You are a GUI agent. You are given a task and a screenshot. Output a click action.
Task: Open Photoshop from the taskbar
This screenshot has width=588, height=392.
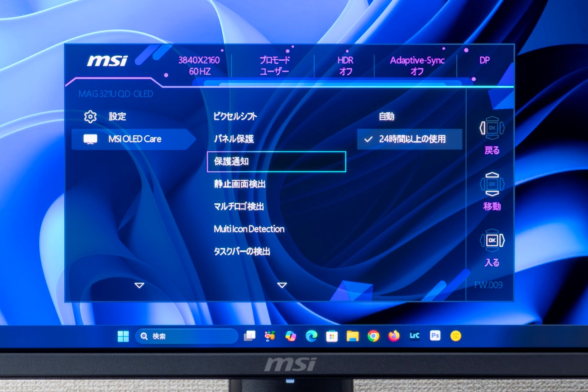click(x=435, y=336)
